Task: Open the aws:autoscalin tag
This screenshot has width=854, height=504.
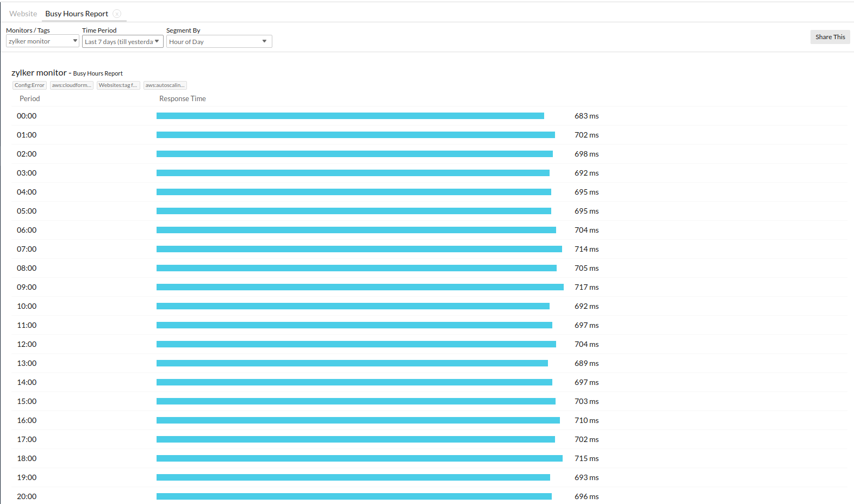Action: [165, 85]
